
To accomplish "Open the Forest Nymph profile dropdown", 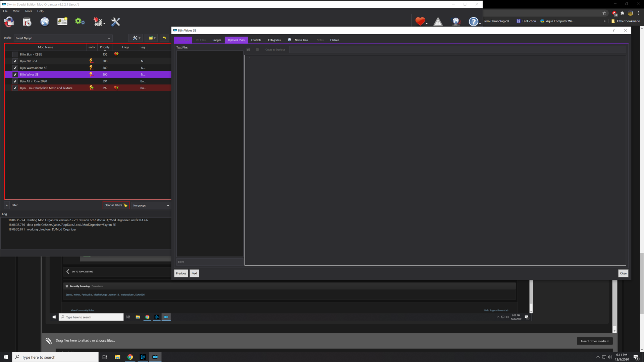I will 63,38.
